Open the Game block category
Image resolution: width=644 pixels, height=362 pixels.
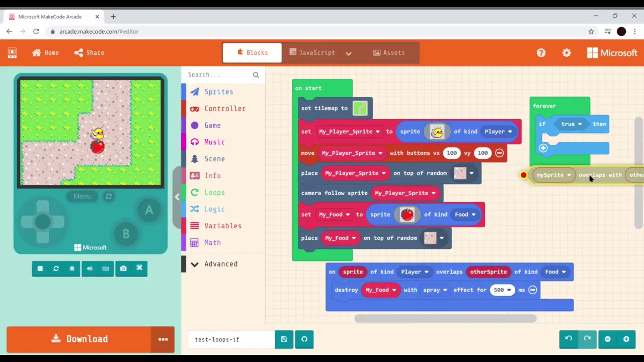[x=222, y=125]
